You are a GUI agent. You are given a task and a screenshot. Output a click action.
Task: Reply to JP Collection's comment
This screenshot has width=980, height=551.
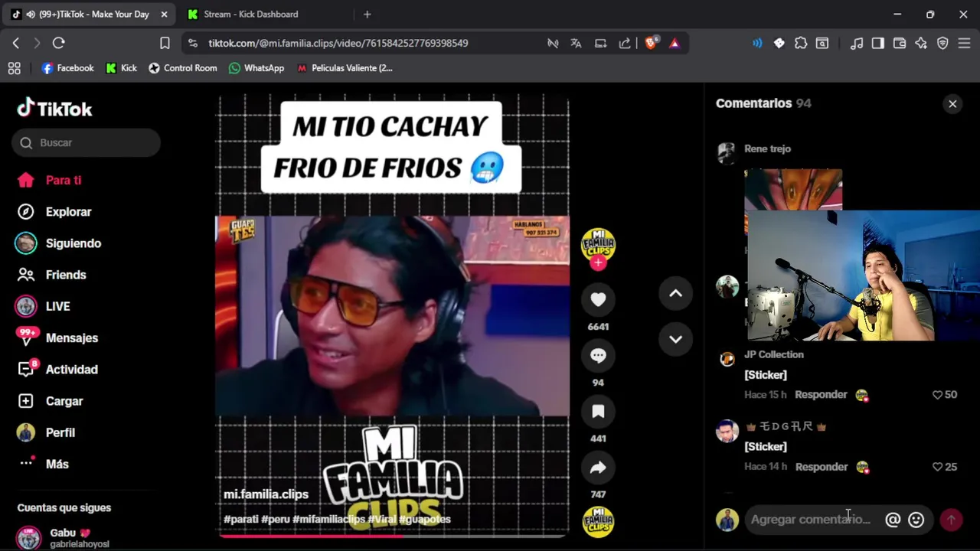pos(821,395)
